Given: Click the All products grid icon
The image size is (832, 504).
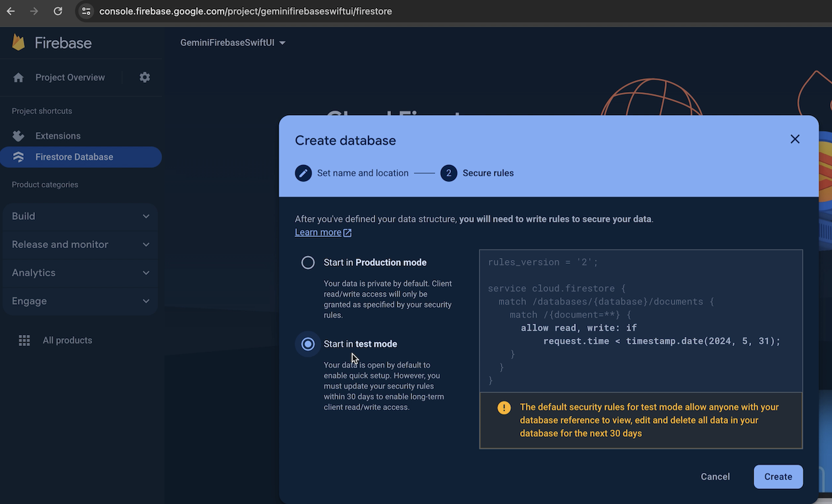Looking at the screenshot, I should [24, 340].
